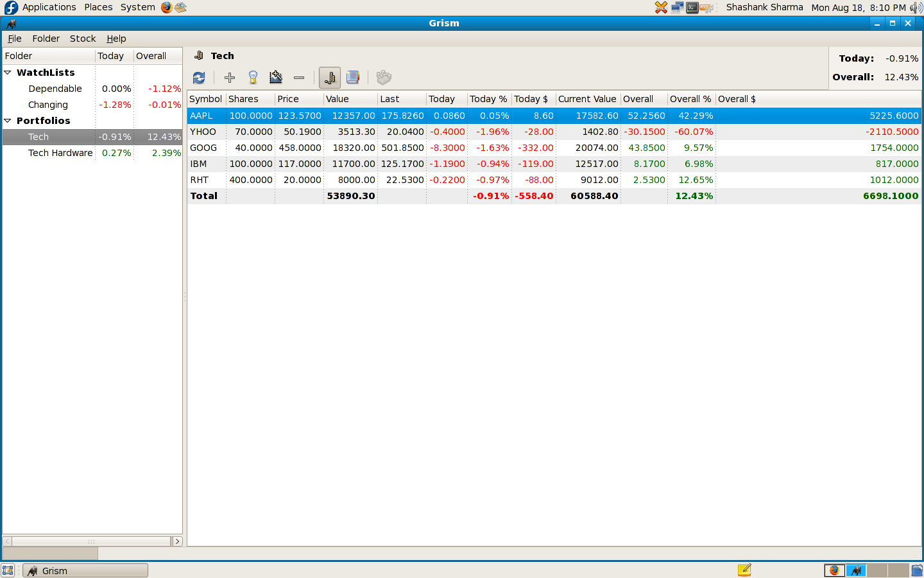The width and height of the screenshot is (924, 578).
Task: Open the File menu
Action: tap(15, 39)
